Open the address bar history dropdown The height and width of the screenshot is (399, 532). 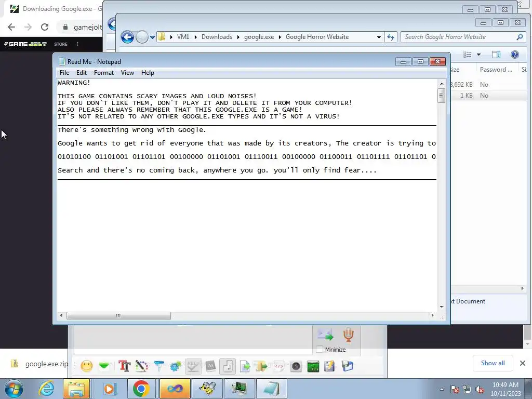(379, 37)
